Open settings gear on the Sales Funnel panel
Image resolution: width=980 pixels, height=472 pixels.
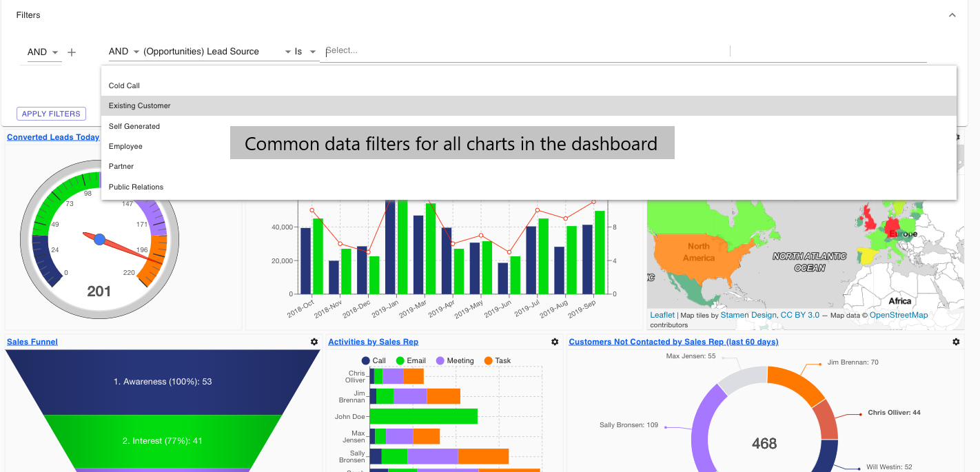314,341
